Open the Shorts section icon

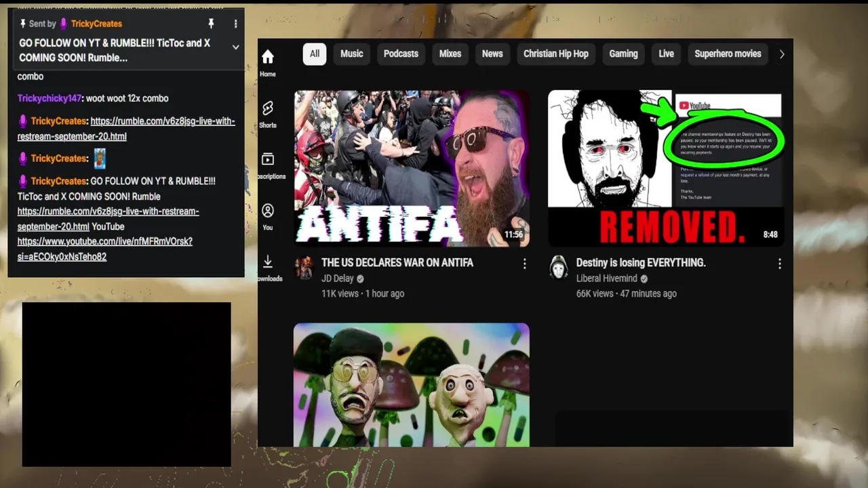click(268, 108)
